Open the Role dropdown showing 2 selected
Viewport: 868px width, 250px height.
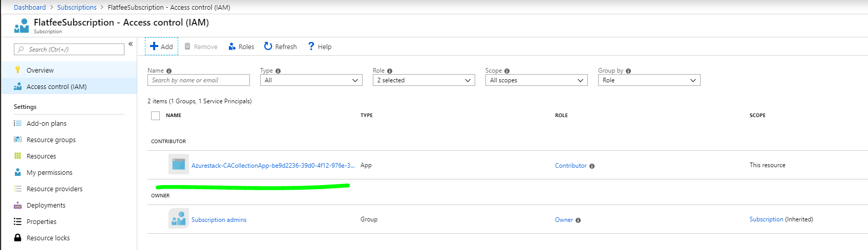424,80
